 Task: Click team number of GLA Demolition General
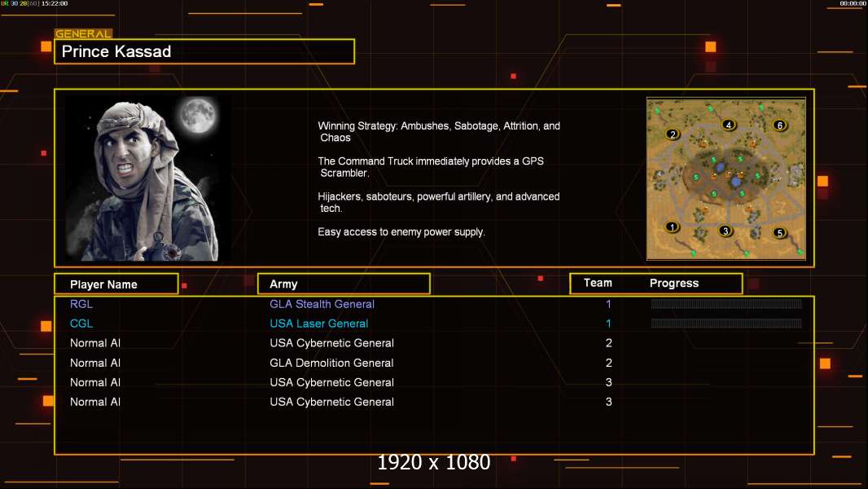(608, 363)
